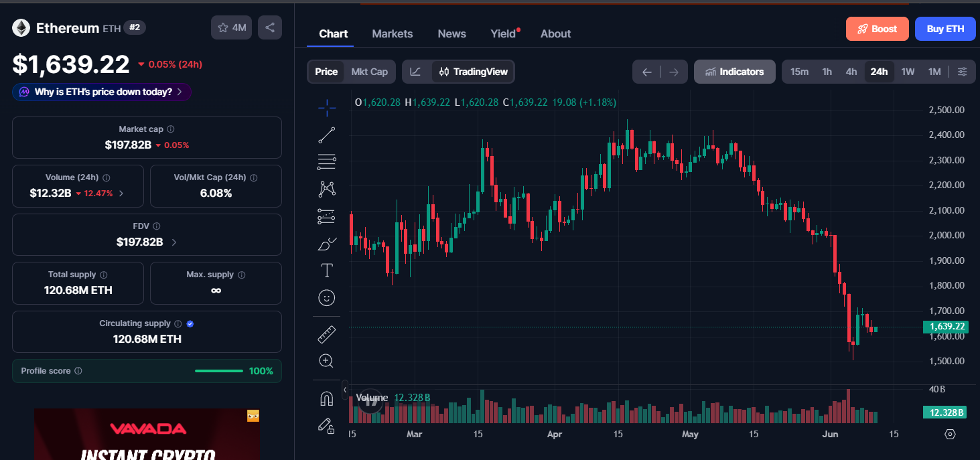Show FDV info icon

(x=156, y=226)
